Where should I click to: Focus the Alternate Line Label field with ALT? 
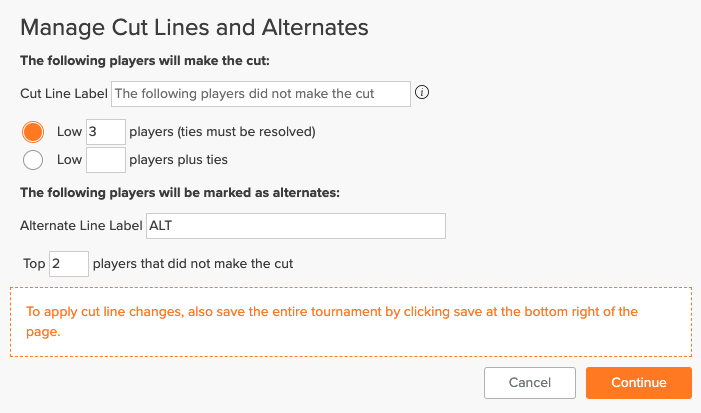click(296, 226)
